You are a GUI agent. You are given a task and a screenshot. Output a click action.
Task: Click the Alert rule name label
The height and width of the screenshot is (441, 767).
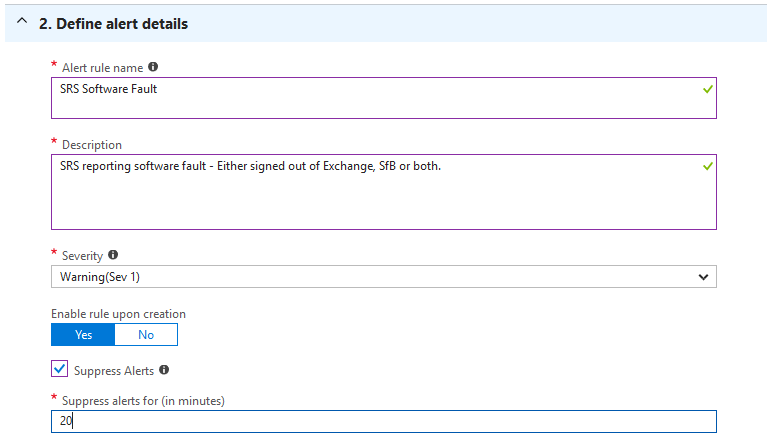(x=102, y=68)
